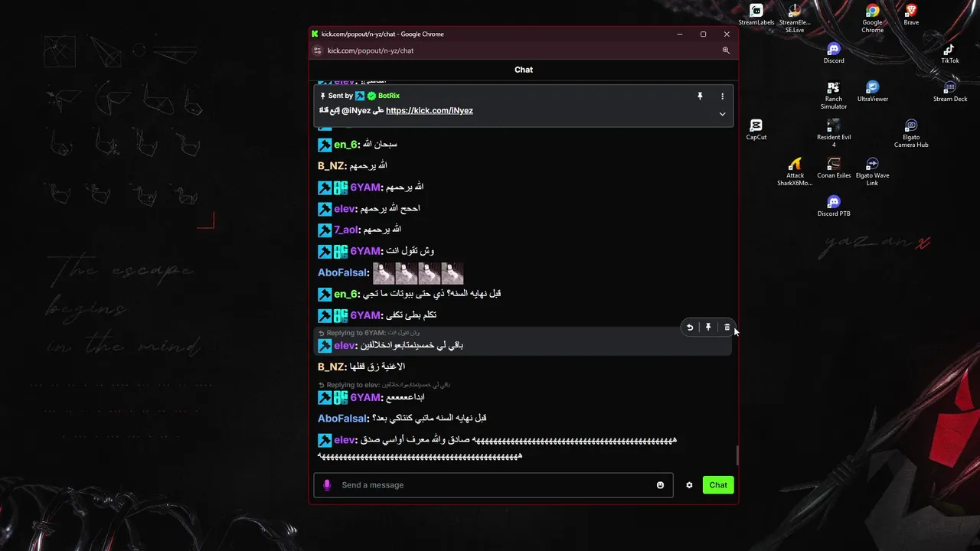Open the kick.com/iNyez link
The width and height of the screenshot is (980, 551).
point(430,111)
